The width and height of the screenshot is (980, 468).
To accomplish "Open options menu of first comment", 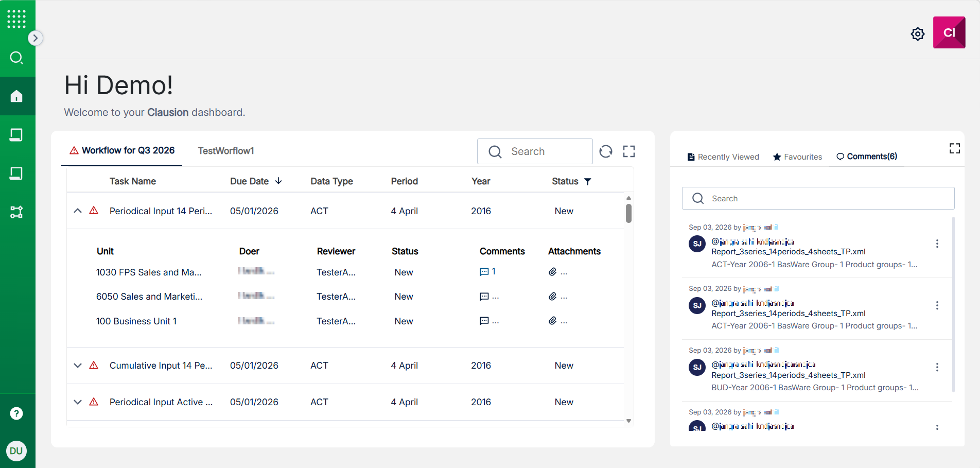I will 937,244.
